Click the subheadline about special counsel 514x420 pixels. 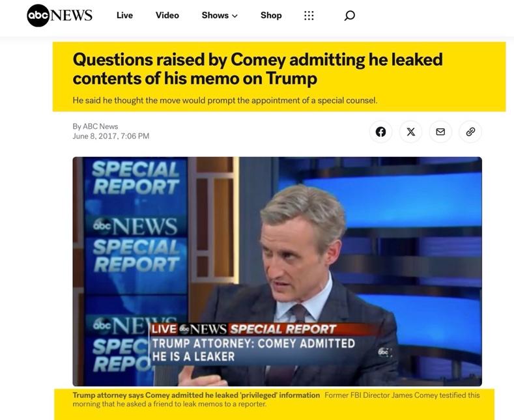225,100
